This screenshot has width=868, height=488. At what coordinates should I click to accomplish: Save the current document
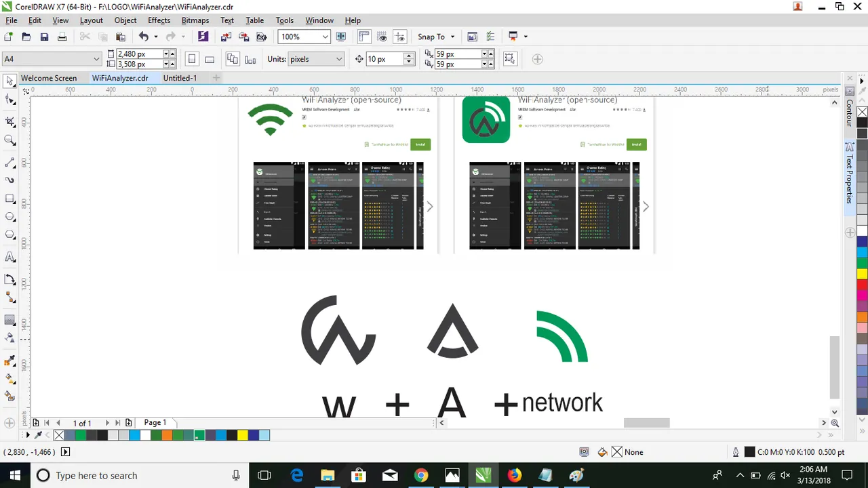click(x=44, y=37)
